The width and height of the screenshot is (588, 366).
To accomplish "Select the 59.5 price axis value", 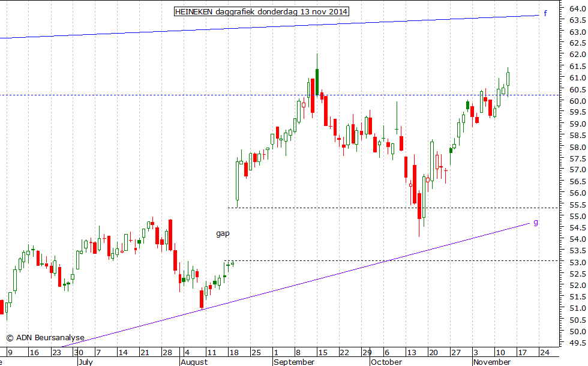I will tap(577, 112).
